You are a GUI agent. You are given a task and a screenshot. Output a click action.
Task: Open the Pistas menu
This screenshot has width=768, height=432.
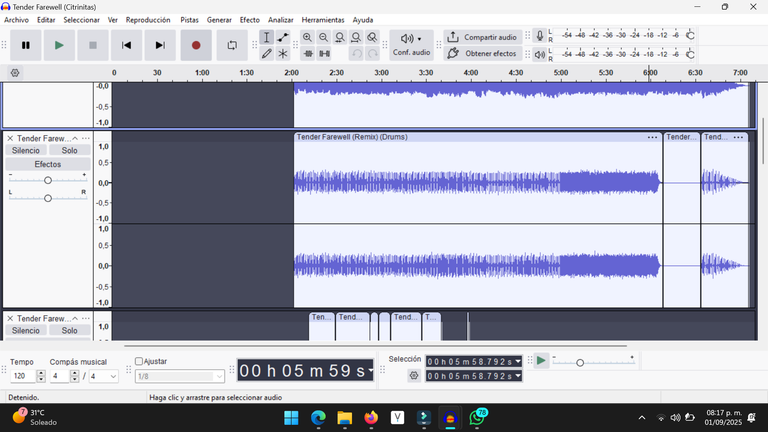189,20
